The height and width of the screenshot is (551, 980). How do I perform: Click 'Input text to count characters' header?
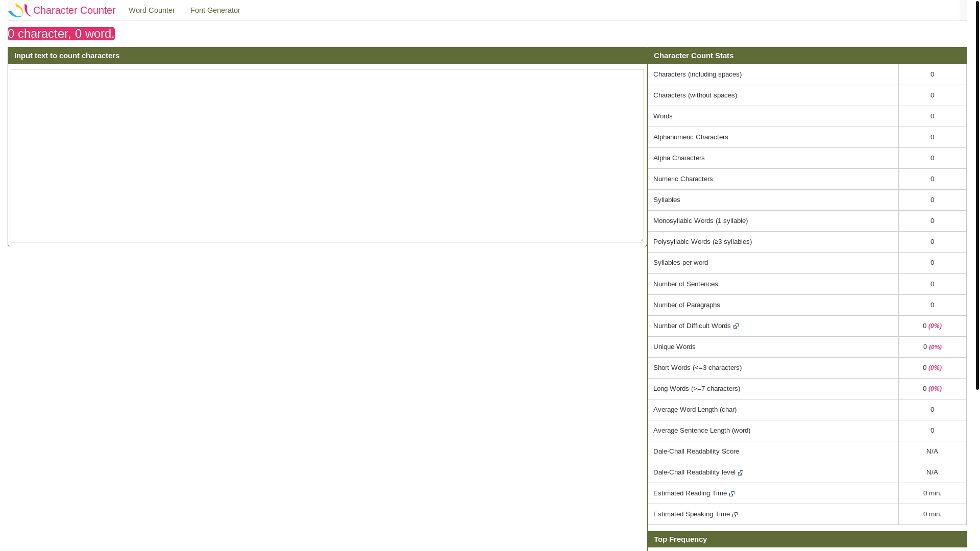click(67, 56)
